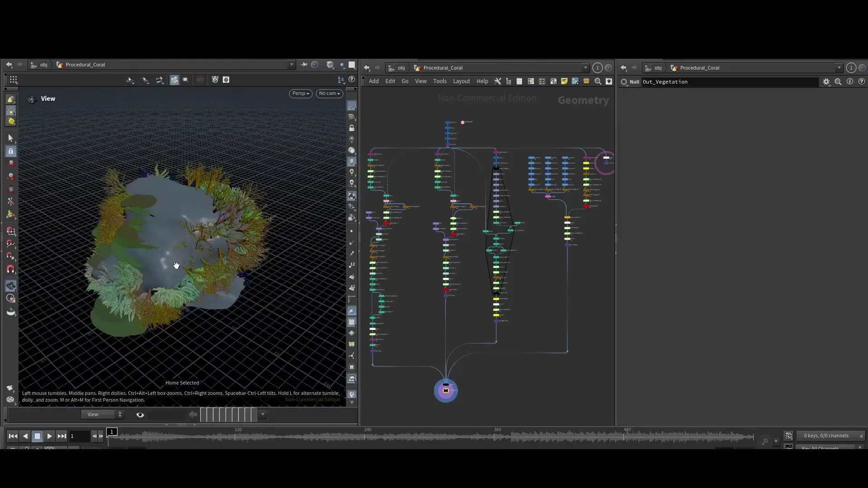The width and height of the screenshot is (868, 488).
Task: Open the Layout menu in the network editor
Action: (x=461, y=81)
